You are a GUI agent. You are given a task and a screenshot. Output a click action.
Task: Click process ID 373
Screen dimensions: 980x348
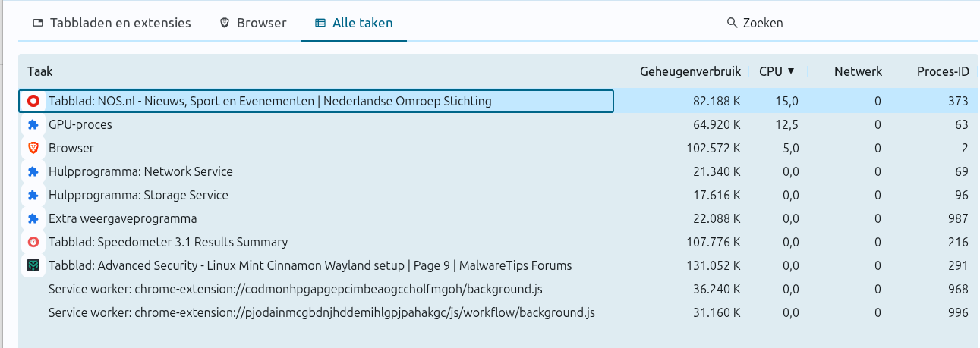(958, 101)
